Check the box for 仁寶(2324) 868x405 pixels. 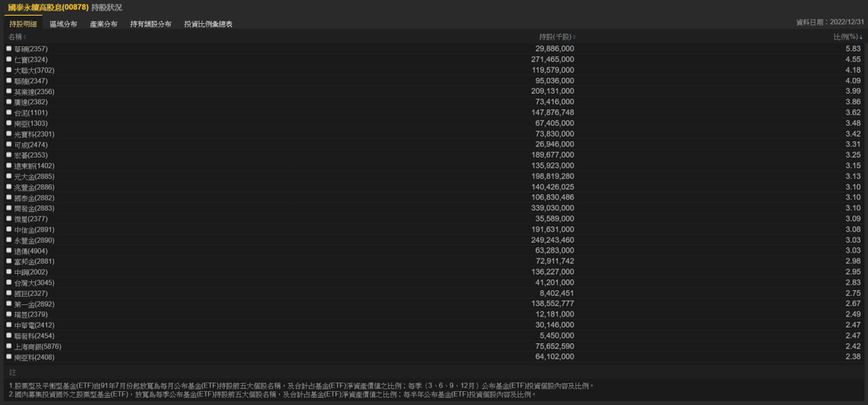point(9,59)
